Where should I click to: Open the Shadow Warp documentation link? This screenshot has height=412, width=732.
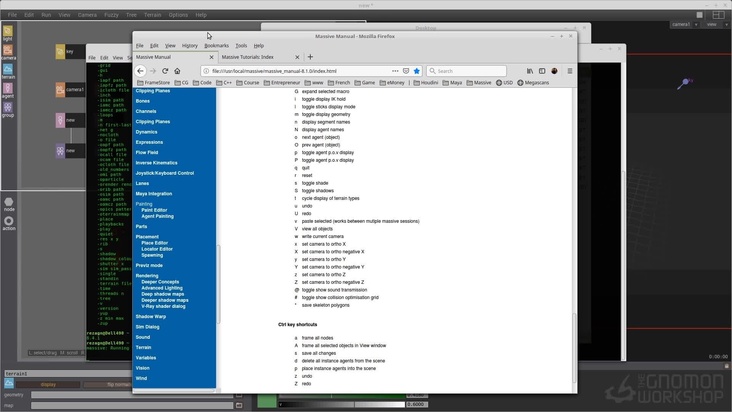[x=151, y=316]
